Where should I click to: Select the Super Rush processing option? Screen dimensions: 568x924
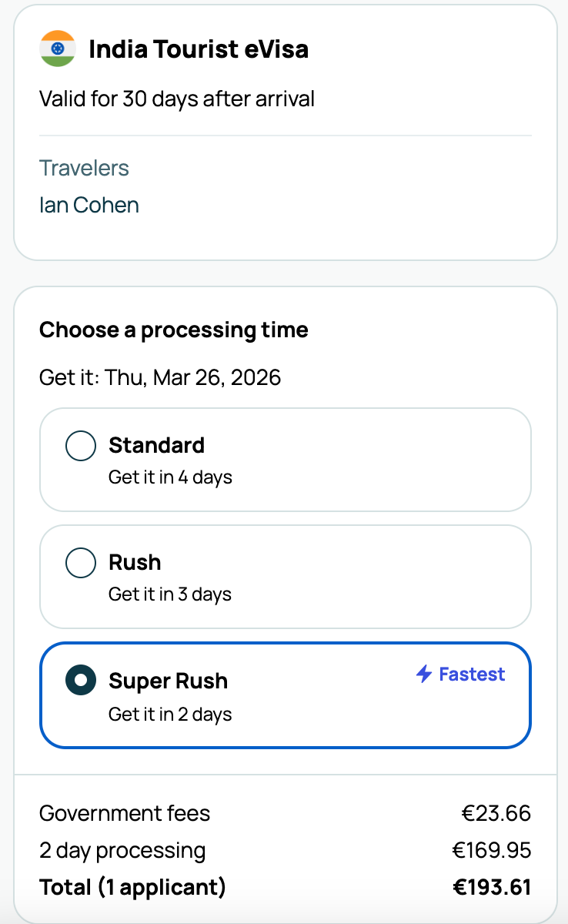pyautogui.click(x=285, y=694)
